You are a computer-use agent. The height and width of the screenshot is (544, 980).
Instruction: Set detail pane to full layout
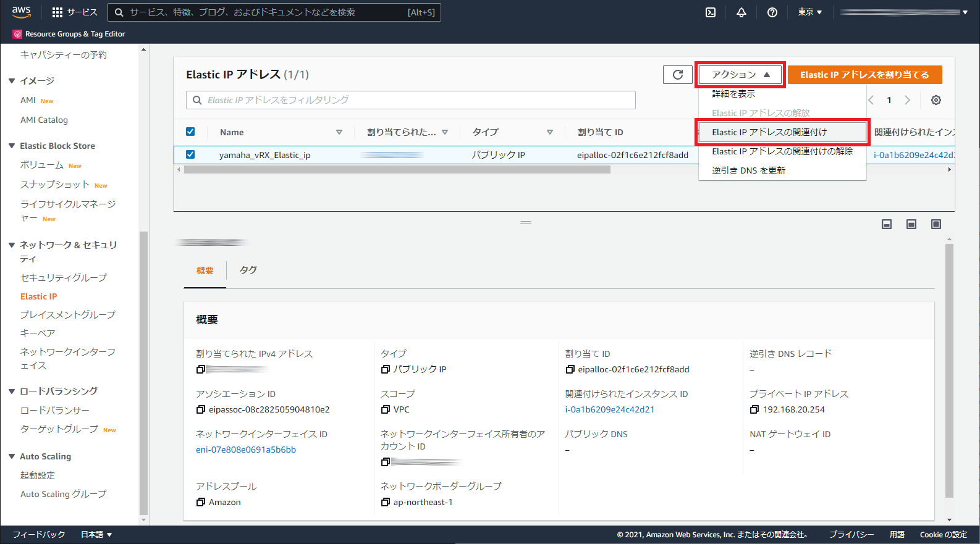(936, 224)
